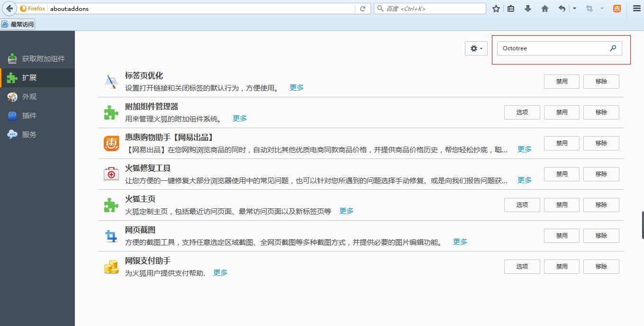Select the 外观 sidebar category
Image resolution: width=644 pixels, height=326 pixels.
pyautogui.click(x=37, y=97)
